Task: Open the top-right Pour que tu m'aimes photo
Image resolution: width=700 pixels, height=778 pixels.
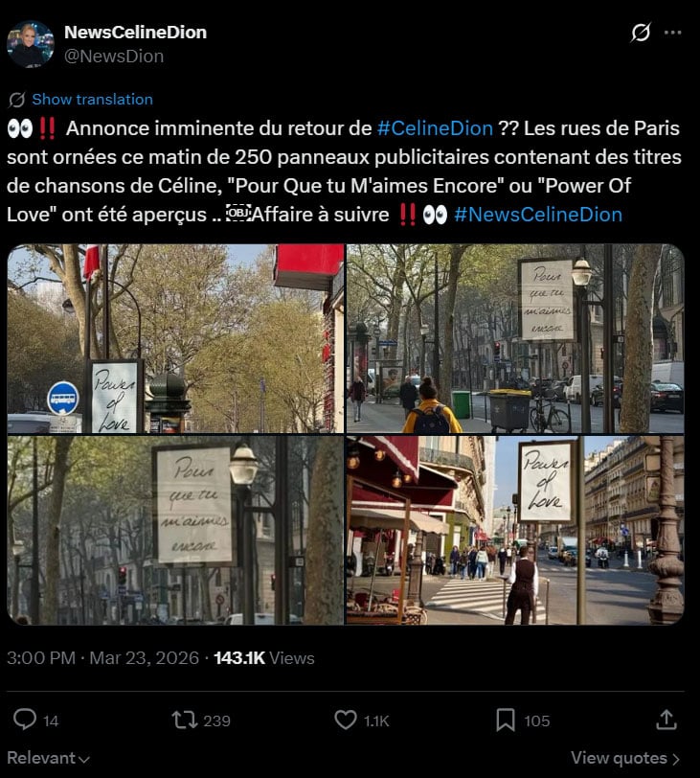Action: [x=515, y=338]
